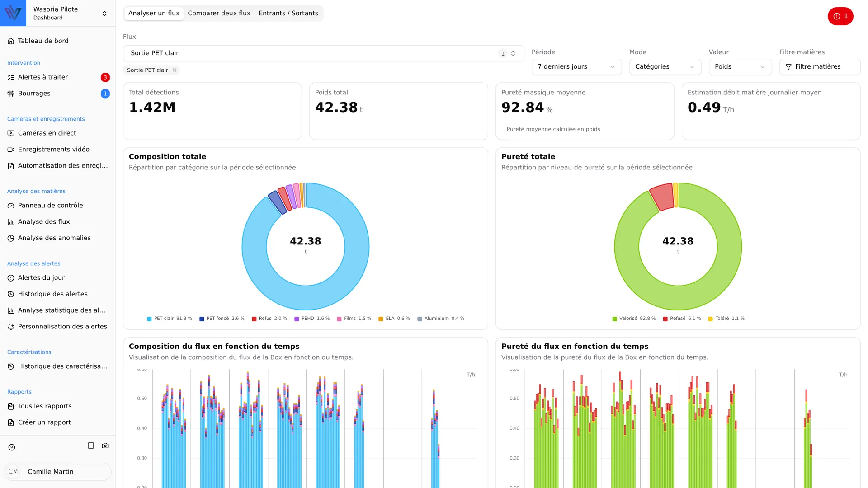Click the gauge icon beside Panneau de contrôle
The image size is (868, 488).
pyautogui.click(x=11, y=206)
